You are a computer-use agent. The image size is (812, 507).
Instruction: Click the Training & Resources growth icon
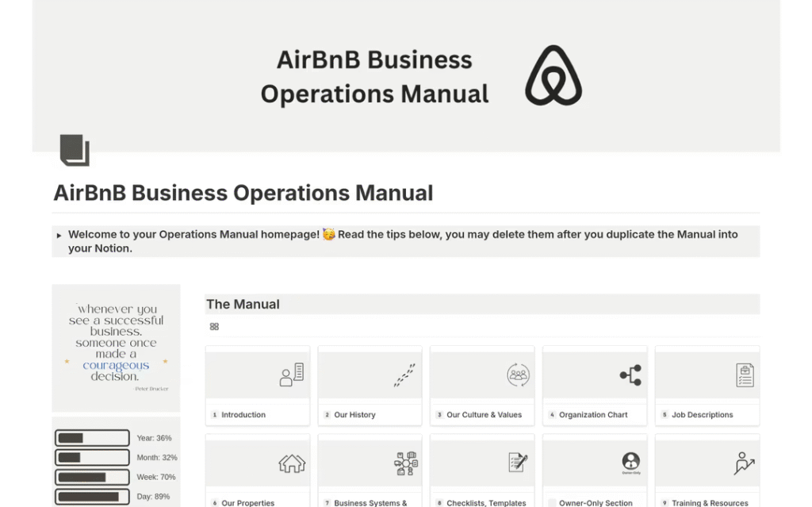click(x=744, y=463)
